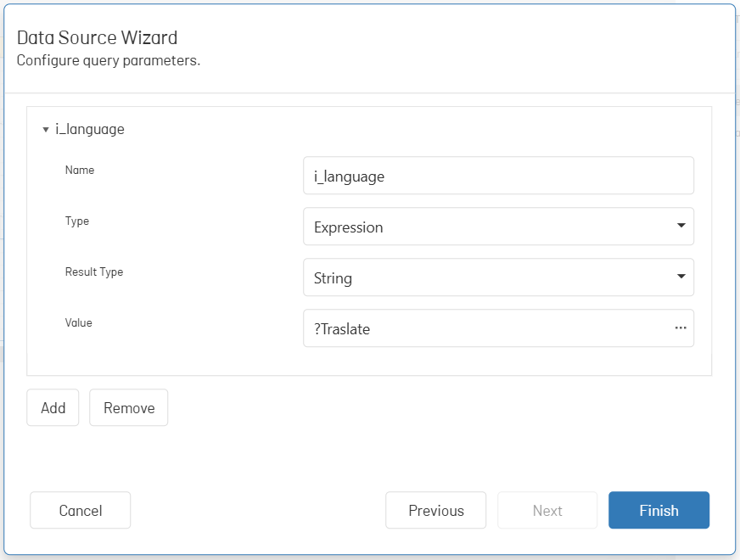Click the i_language parameter header label
This screenshot has width=740, height=560.
tap(90, 129)
